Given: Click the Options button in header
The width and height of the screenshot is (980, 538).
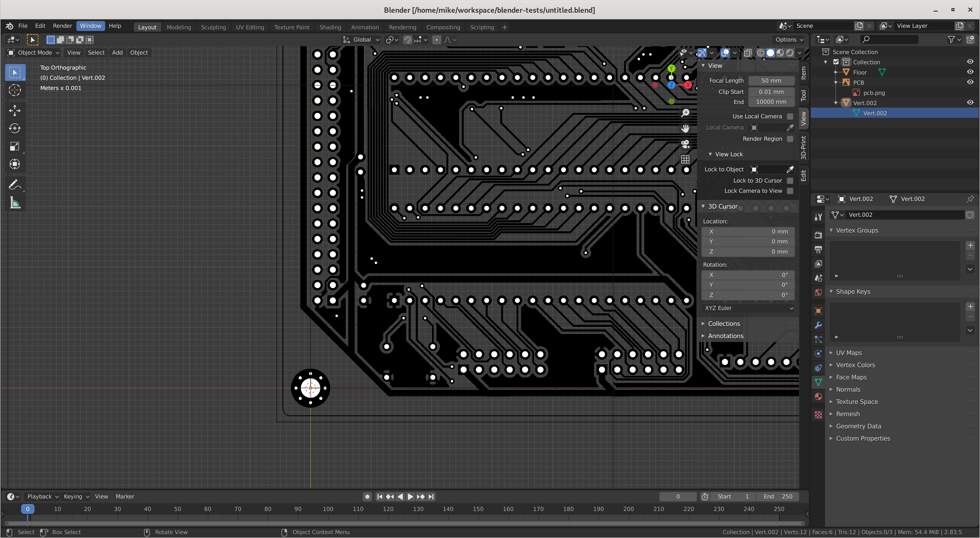Looking at the screenshot, I should click(x=789, y=40).
